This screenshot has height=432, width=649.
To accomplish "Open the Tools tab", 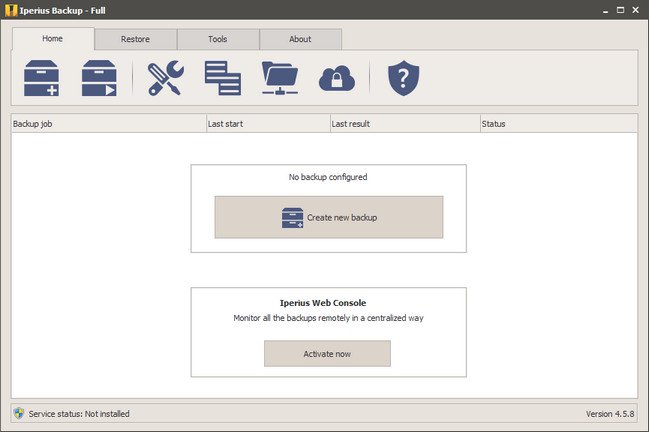I will (x=218, y=39).
